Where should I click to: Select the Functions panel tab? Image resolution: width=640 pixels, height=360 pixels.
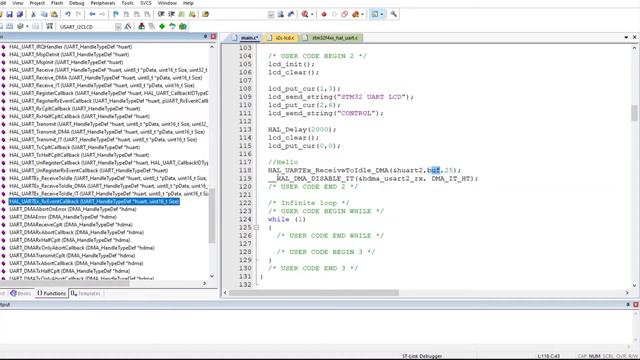51,293
